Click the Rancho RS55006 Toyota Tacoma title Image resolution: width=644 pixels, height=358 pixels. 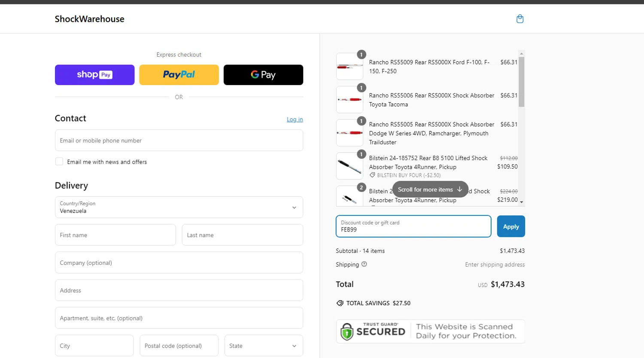pos(431,100)
